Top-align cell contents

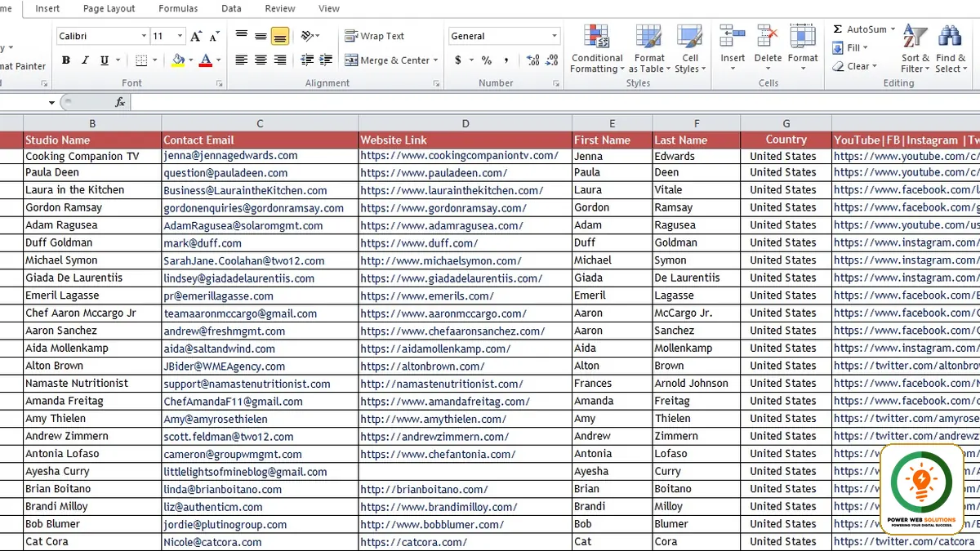(241, 36)
